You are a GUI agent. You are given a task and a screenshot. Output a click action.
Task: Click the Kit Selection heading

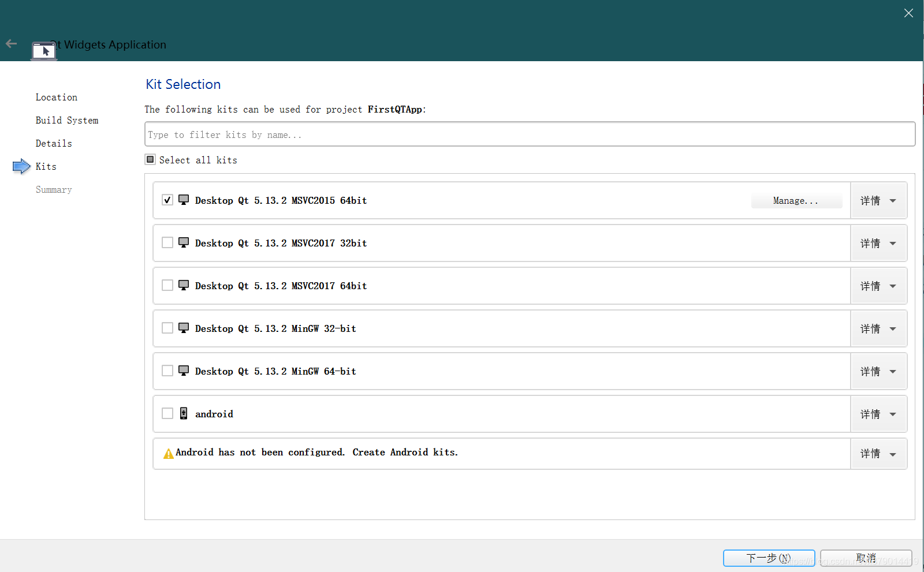pyautogui.click(x=183, y=84)
